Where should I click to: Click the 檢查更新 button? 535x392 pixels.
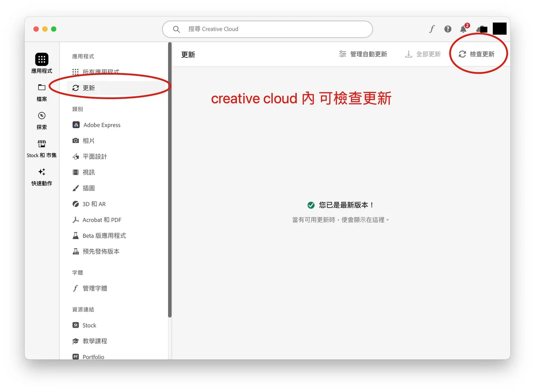(x=476, y=54)
